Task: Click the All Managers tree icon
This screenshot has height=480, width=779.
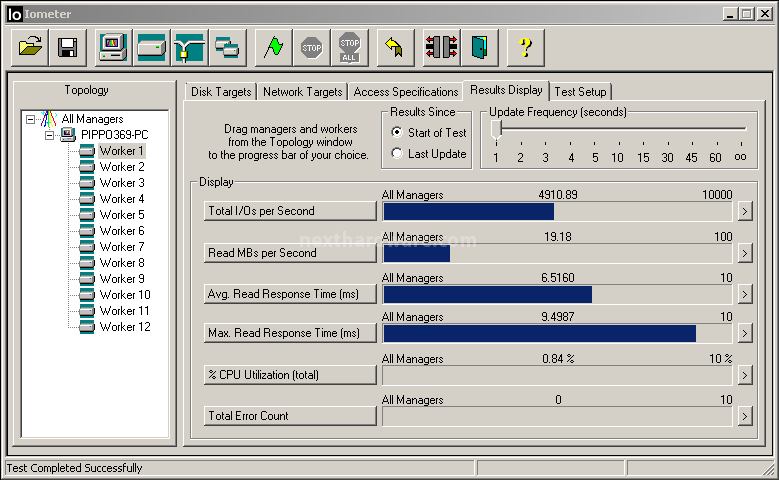Action: [x=49, y=119]
